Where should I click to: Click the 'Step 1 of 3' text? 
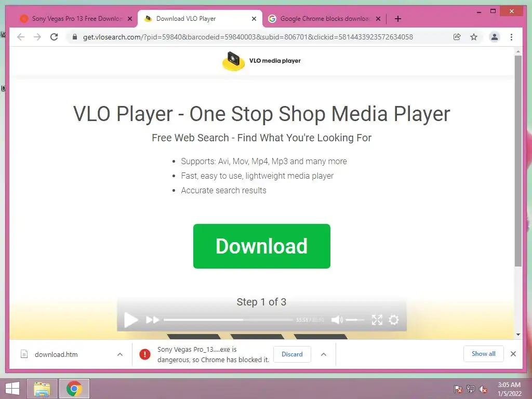point(261,302)
